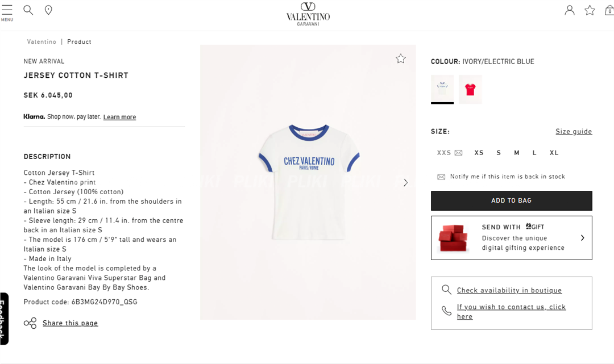Click the ADD TO BAG button
The height and width of the screenshot is (364, 614).
[x=512, y=200]
